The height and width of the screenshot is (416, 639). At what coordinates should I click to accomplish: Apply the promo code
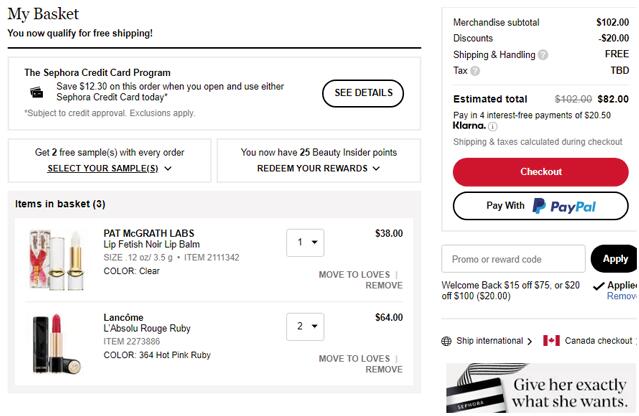(x=615, y=259)
